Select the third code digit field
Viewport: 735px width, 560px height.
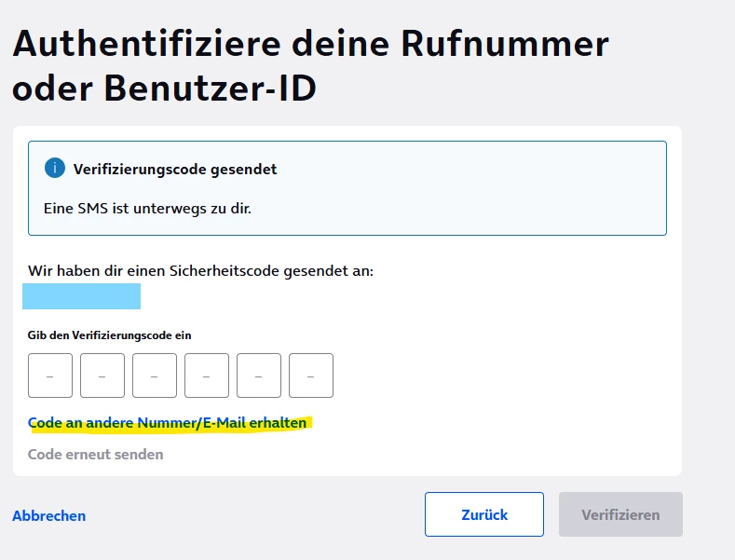point(155,376)
